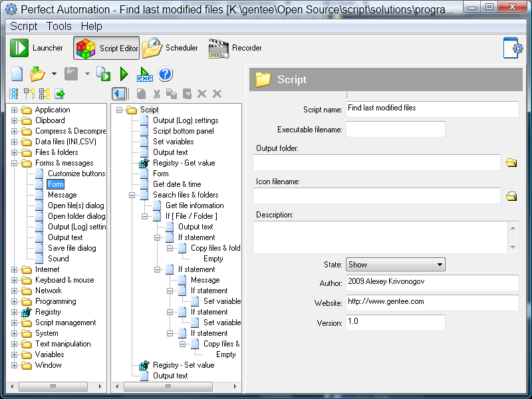Collapse the Search files & folders node

(x=132, y=195)
